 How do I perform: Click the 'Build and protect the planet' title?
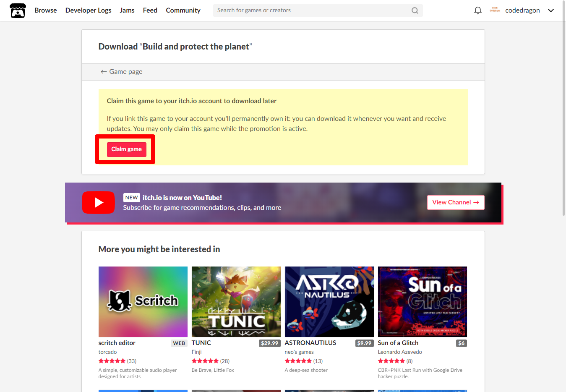[196, 47]
